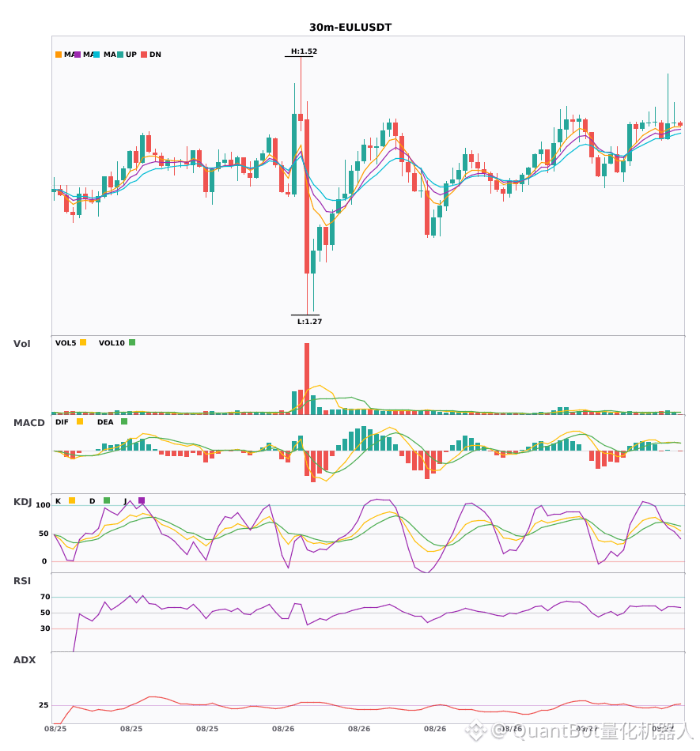Screen dimensions: 700x751
Task: Toggle the red DN legend marker
Action: pos(144,55)
